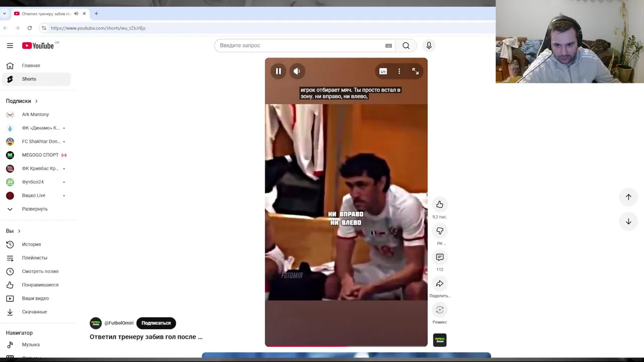This screenshot has width=644, height=362.
Task: Open the ФК Кривбас subscription
Action: pos(36,168)
